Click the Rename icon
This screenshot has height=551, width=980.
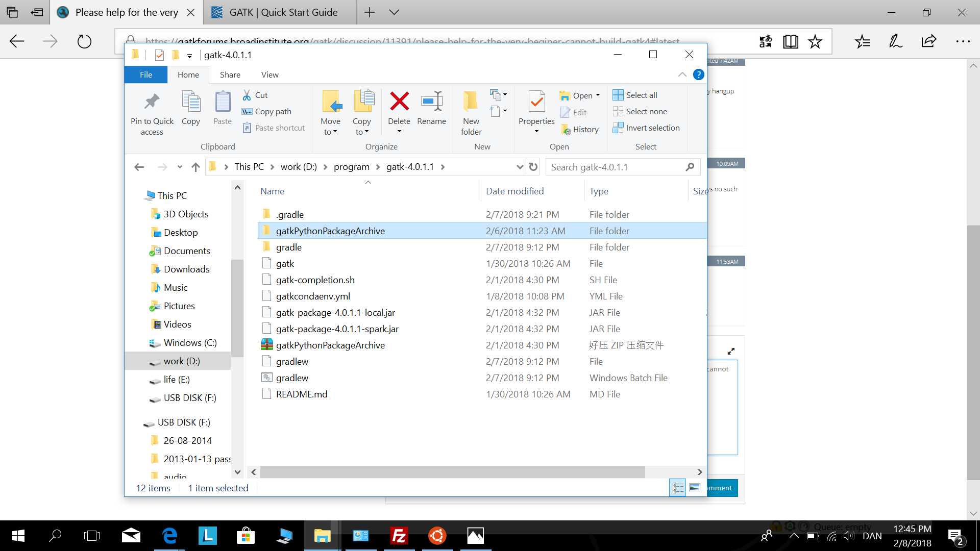[x=432, y=101]
